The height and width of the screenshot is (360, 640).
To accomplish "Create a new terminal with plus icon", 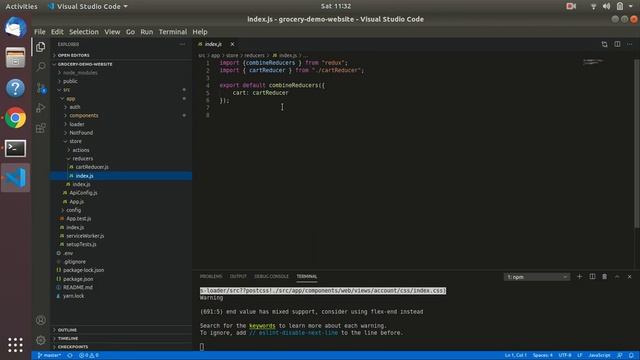I will pyautogui.click(x=579, y=276).
